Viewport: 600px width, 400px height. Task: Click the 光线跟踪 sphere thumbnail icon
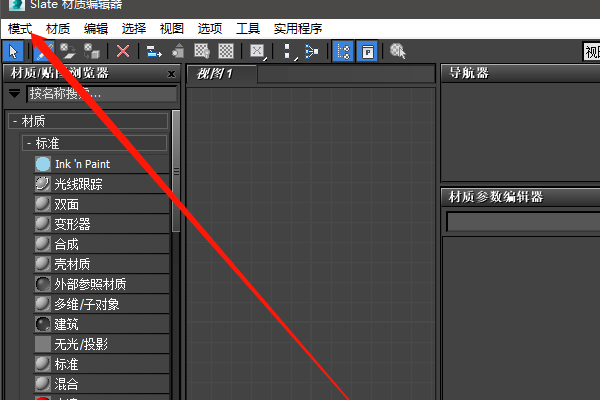pos(43,184)
